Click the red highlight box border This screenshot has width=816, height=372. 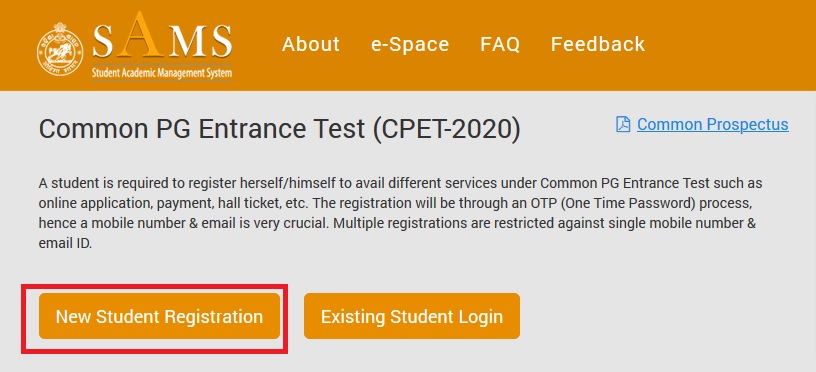[x=154, y=286]
